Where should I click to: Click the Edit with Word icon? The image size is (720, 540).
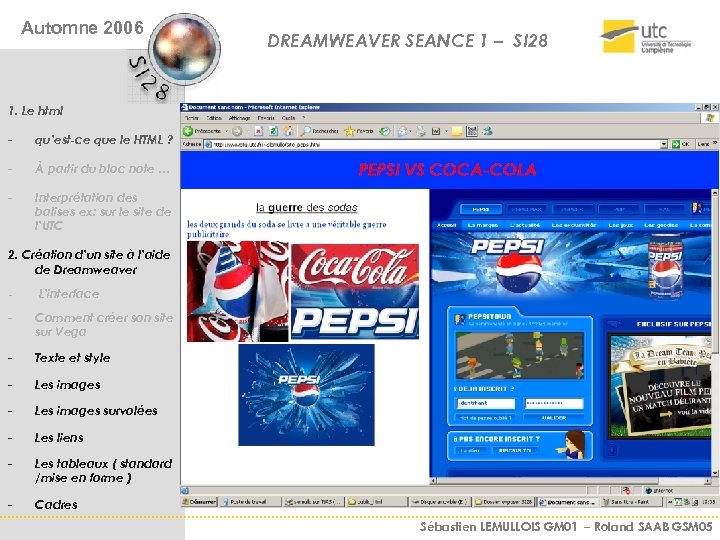[x=436, y=131]
